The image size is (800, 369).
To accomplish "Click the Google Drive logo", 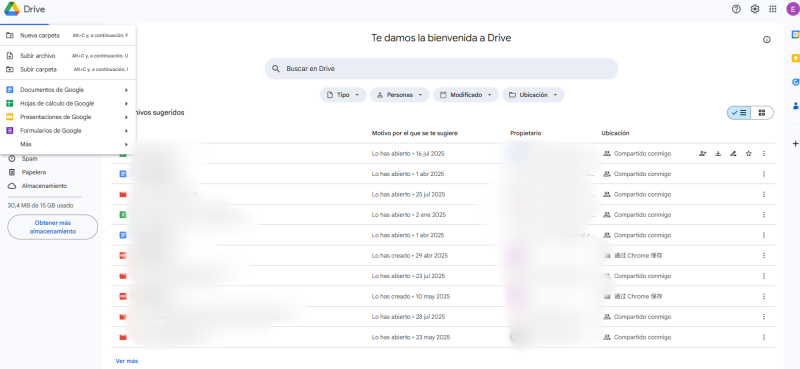I will pos(12,9).
